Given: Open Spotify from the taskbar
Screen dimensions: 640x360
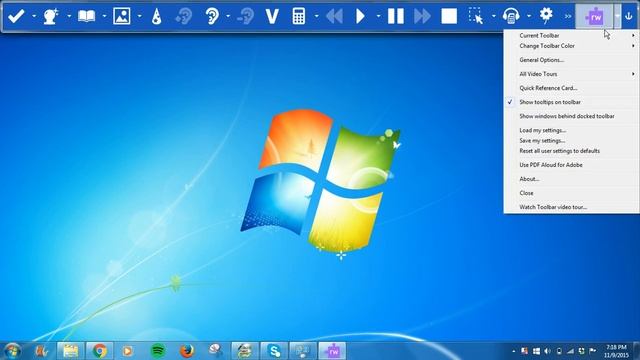Looking at the screenshot, I should pos(158,351).
